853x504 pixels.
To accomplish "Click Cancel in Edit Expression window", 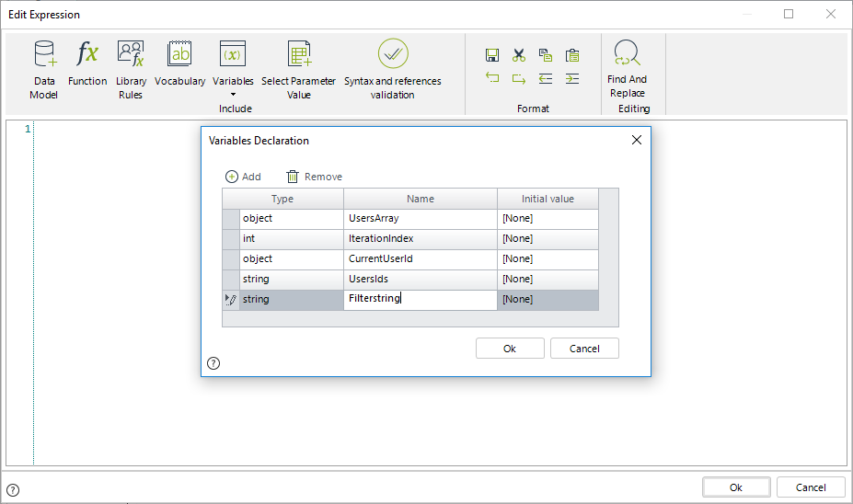I will [811, 487].
